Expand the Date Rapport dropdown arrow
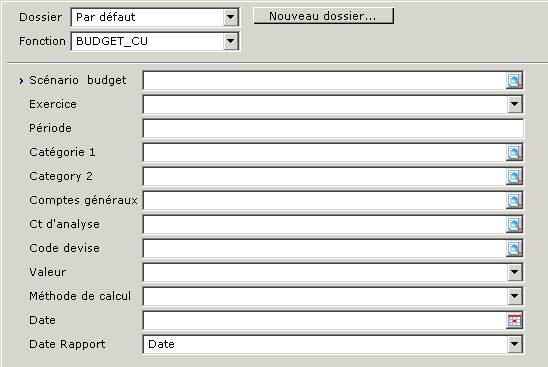 pos(514,344)
